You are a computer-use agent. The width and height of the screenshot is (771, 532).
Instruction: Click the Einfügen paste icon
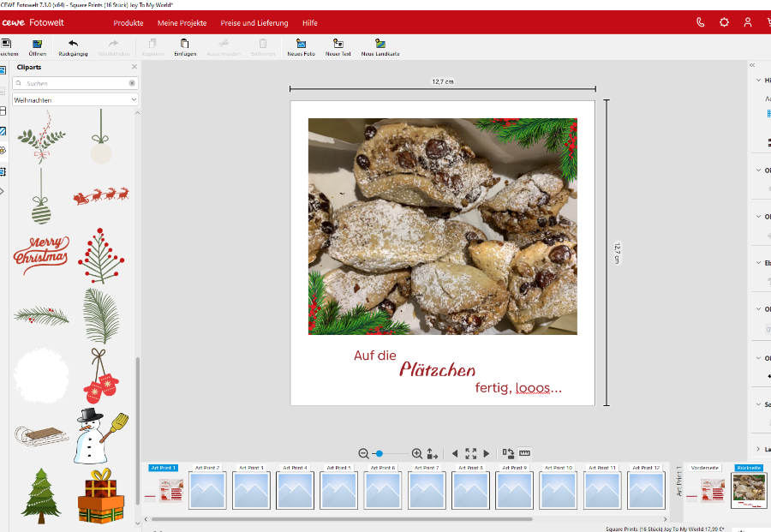(x=185, y=43)
